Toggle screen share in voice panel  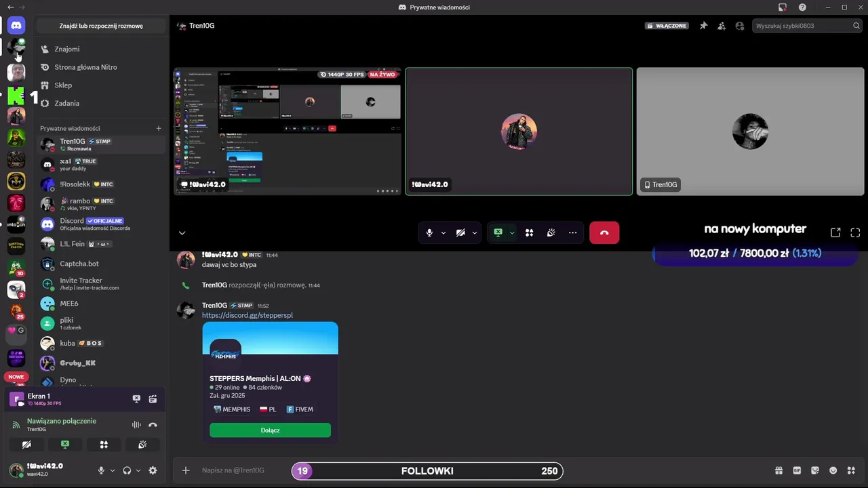[65, 445]
